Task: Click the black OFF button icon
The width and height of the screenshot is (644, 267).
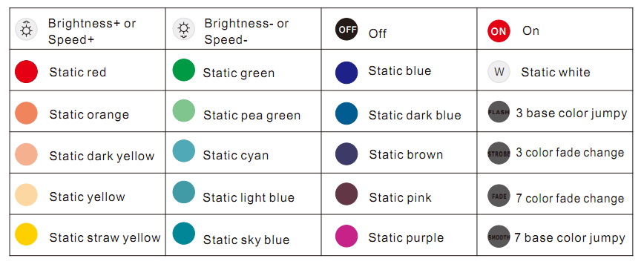Action: coord(346,29)
